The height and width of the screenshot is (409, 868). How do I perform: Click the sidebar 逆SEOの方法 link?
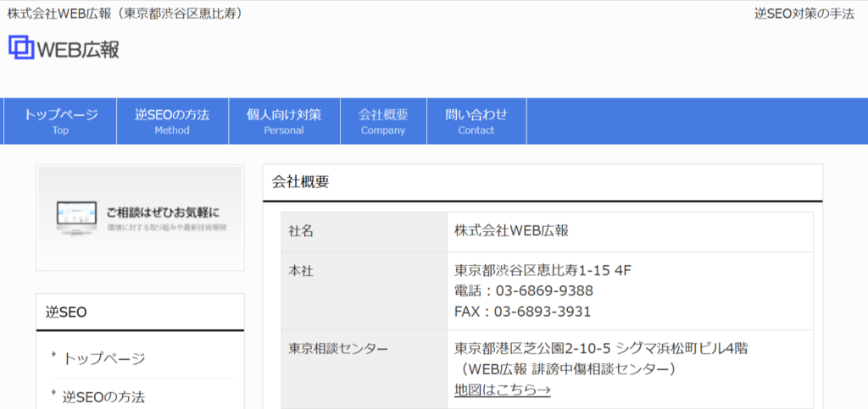click(103, 396)
